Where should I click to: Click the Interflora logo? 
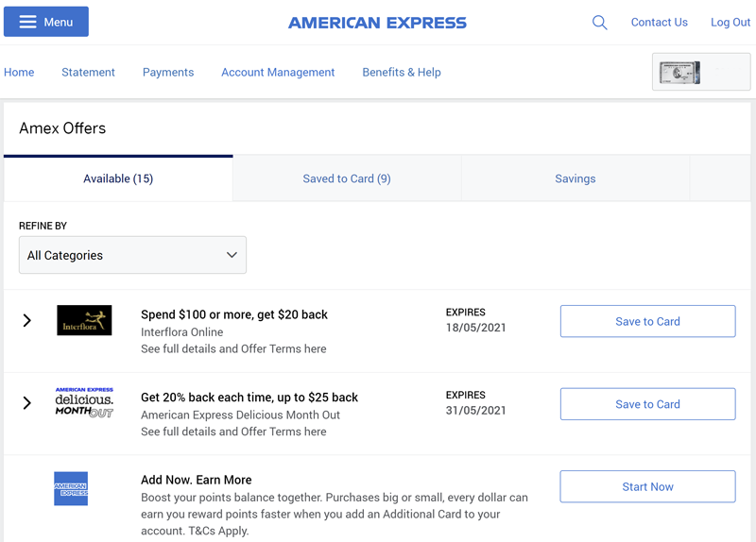pyautogui.click(x=84, y=320)
